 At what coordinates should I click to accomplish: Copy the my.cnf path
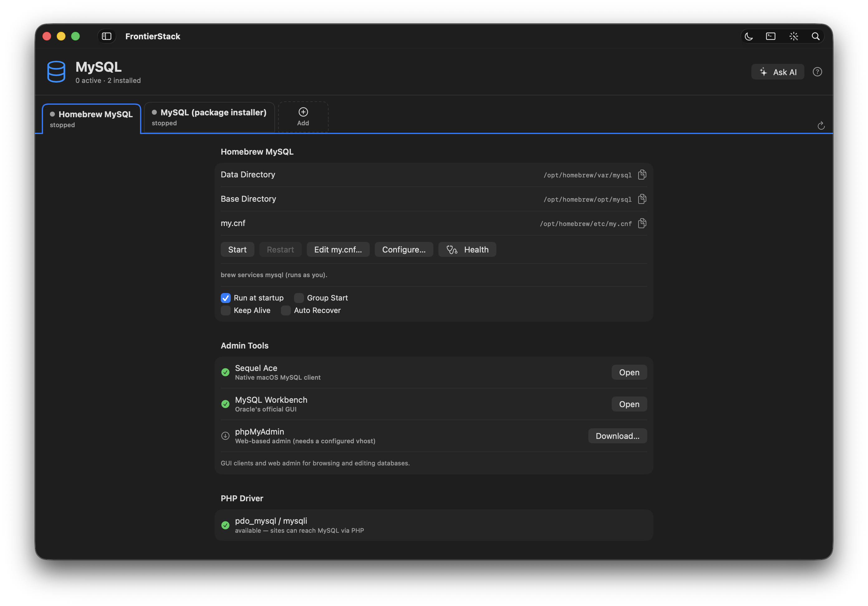click(x=642, y=224)
